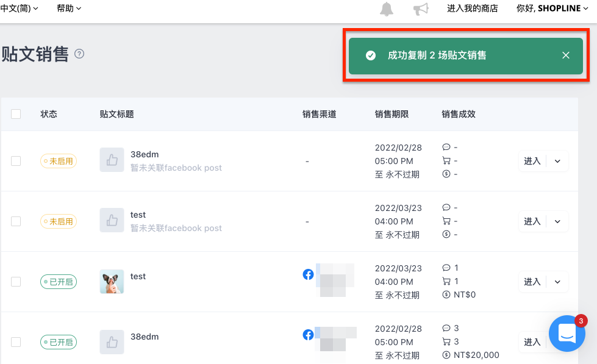
Task: Click the Facebook icon in third row
Action: 308,274
